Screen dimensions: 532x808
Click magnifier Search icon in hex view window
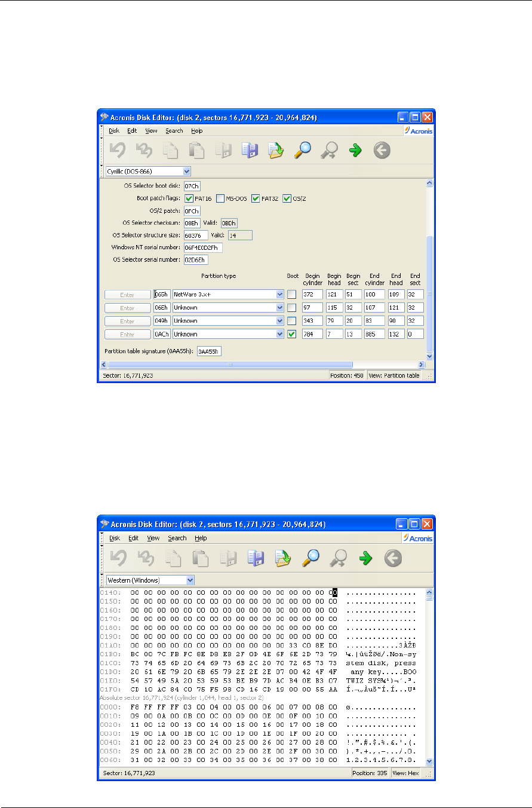[311, 558]
